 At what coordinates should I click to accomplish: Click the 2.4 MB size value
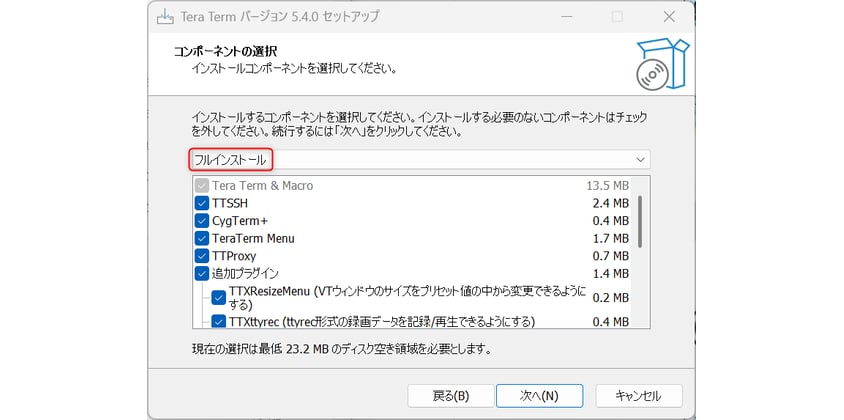coord(611,204)
